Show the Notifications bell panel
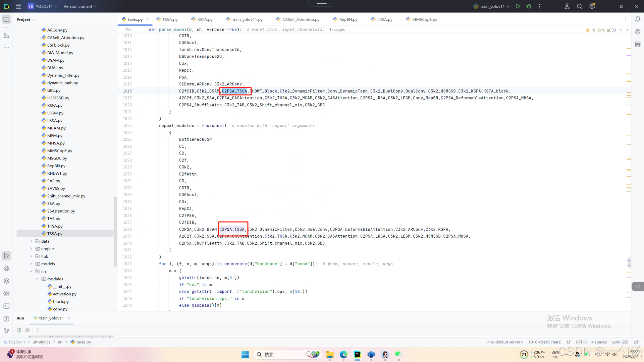644x362 pixels. (638, 19)
